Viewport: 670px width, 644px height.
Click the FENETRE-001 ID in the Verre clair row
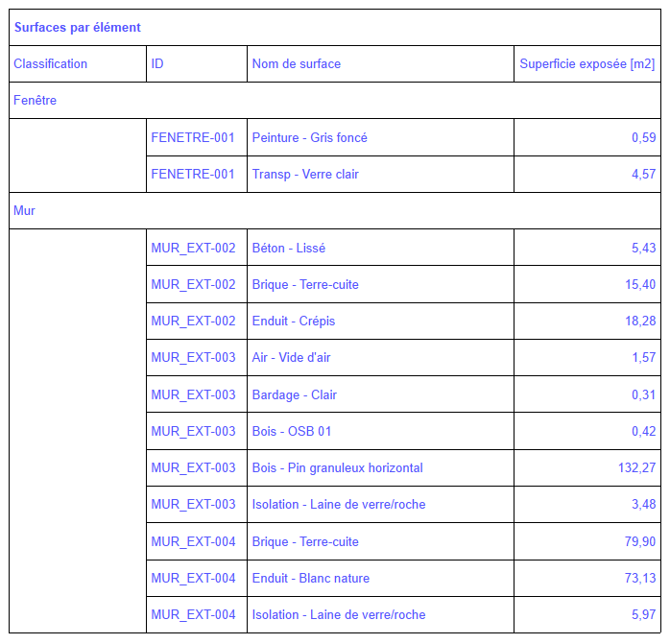pos(193,175)
